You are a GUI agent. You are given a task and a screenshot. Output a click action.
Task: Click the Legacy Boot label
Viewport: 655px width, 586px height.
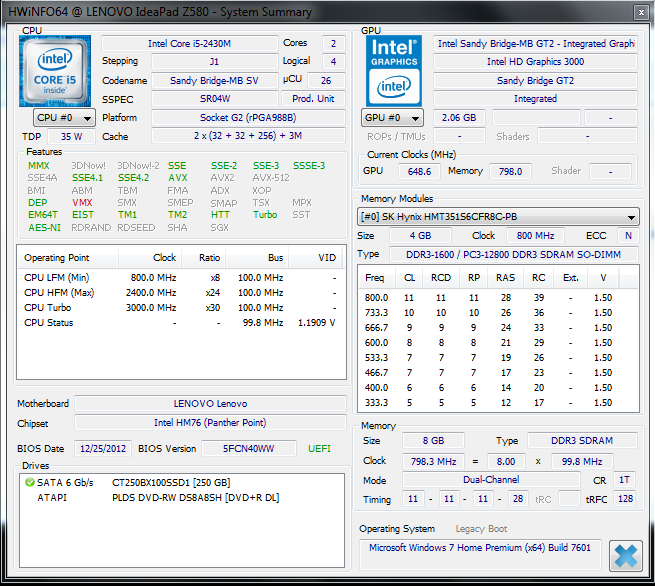tap(481, 529)
